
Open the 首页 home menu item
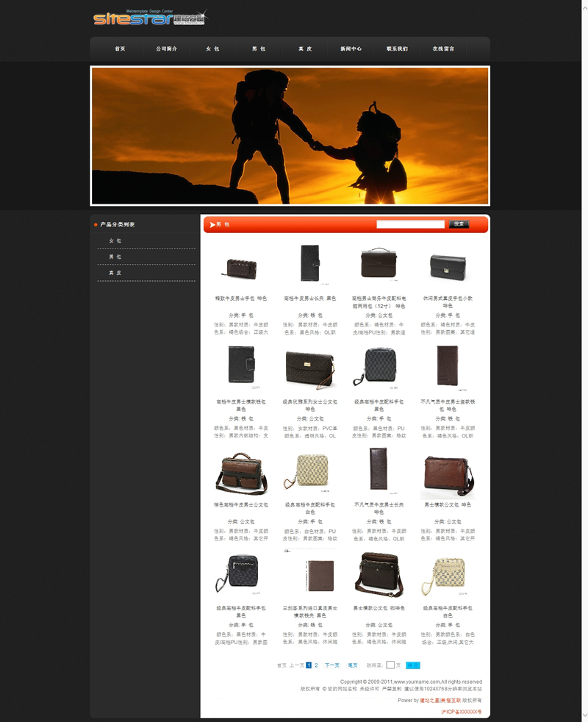coord(120,49)
